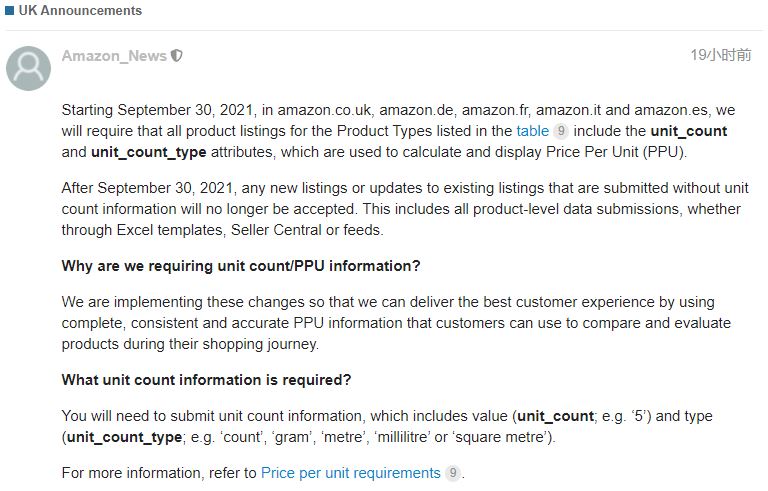This screenshot has width=768, height=491.
Task: Open the UK Announcements category
Action: 80,10
